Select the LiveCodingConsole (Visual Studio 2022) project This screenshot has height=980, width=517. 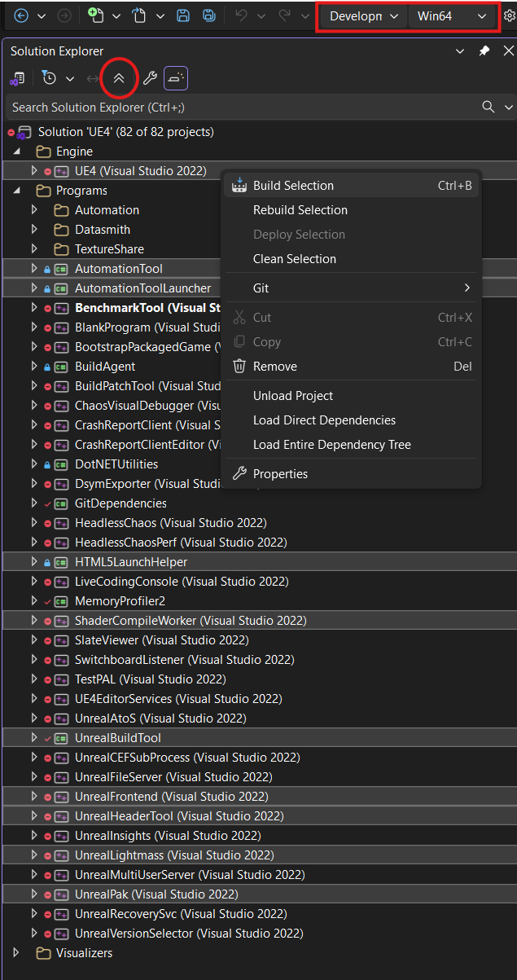tap(182, 582)
